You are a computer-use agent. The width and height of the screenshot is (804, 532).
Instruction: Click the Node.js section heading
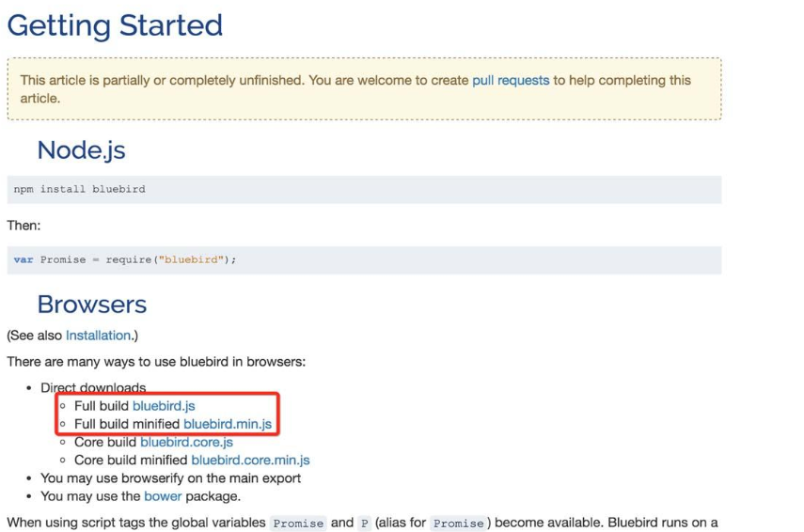[81, 150]
